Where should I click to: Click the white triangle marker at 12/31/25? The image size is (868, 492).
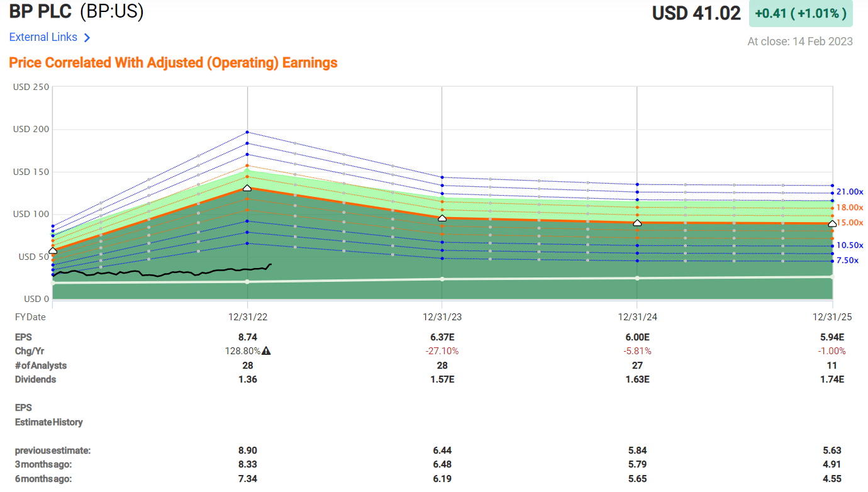[832, 223]
